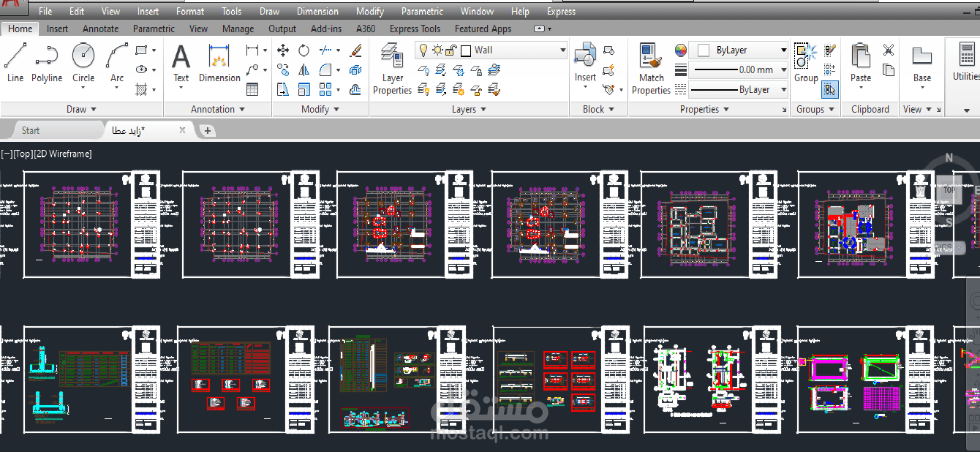The width and height of the screenshot is (980, 452).
Task: Insert a Table from Annotation panel
Action: point(252,89)
